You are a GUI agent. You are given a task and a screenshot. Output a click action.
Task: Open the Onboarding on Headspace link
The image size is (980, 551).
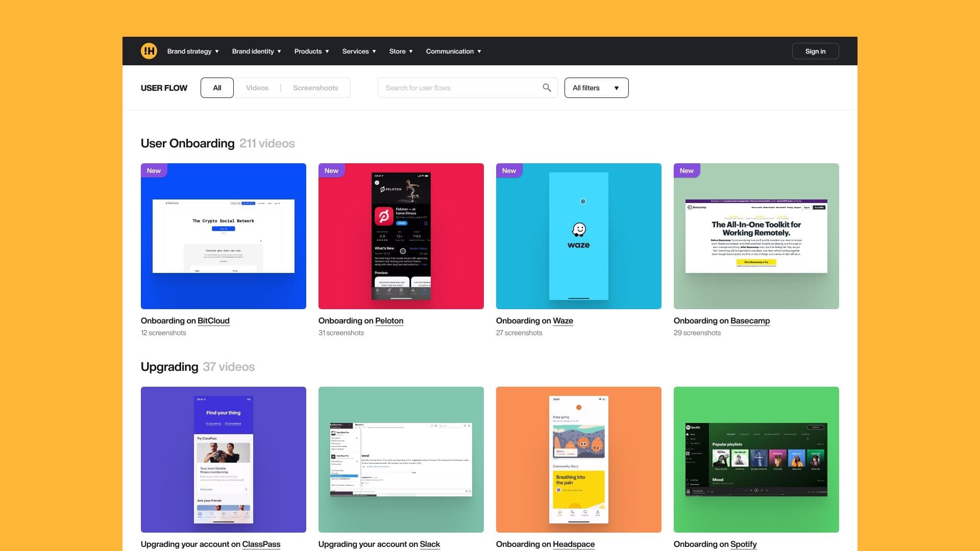pyautogui.click(x=546, y=544)
